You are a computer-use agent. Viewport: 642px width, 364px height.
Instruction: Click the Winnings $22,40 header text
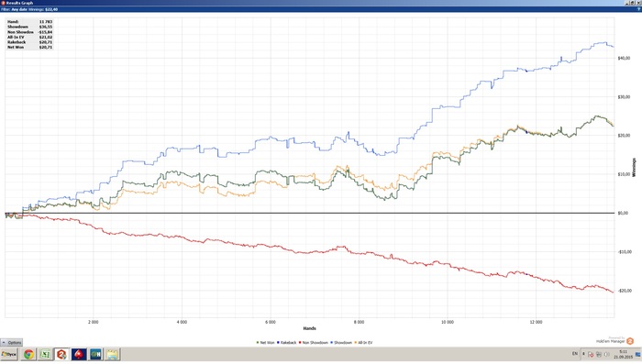pyautogui.click(x=43, y=9)
